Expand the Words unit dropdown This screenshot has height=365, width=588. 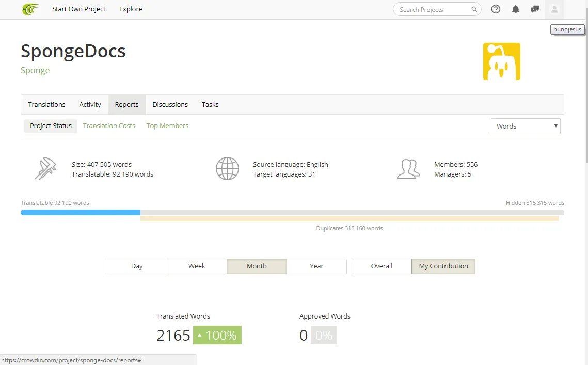(x=526, y=126)
